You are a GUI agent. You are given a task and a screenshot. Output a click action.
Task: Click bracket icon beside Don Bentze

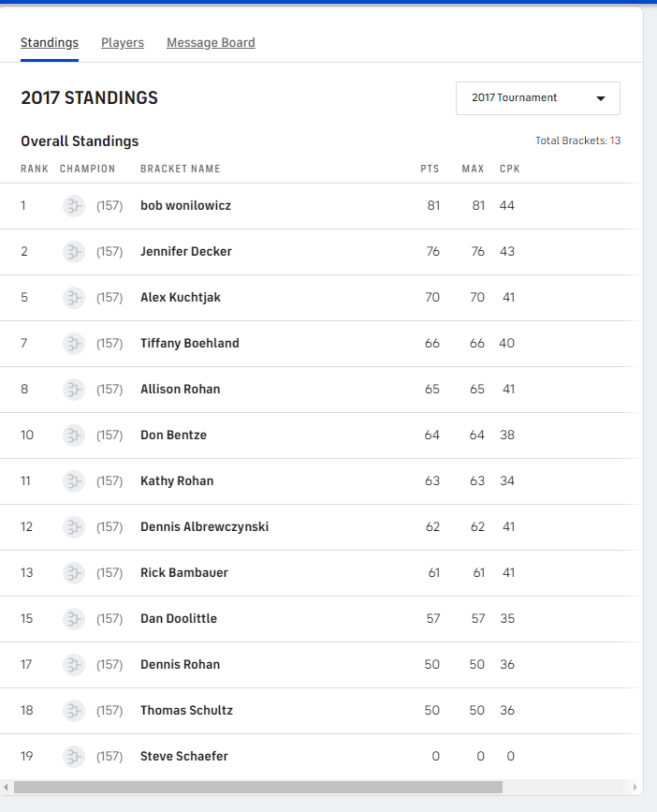click(x=74, y=436)
